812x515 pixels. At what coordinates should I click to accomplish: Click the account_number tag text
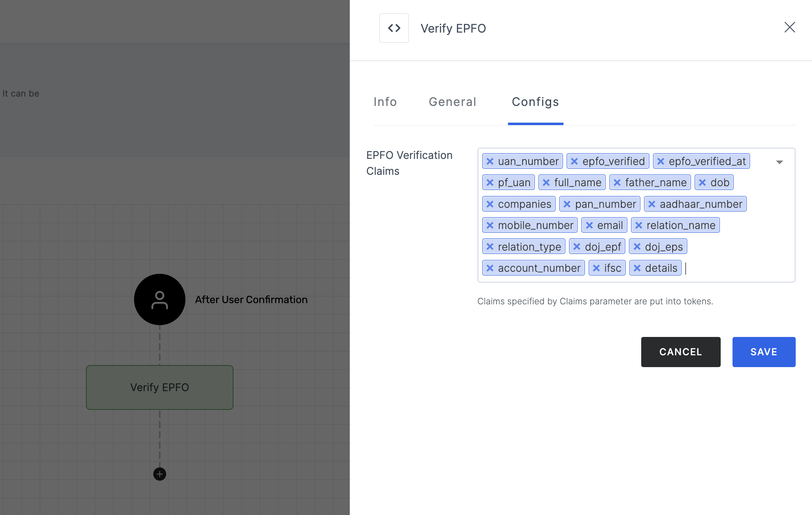(539, 268)
